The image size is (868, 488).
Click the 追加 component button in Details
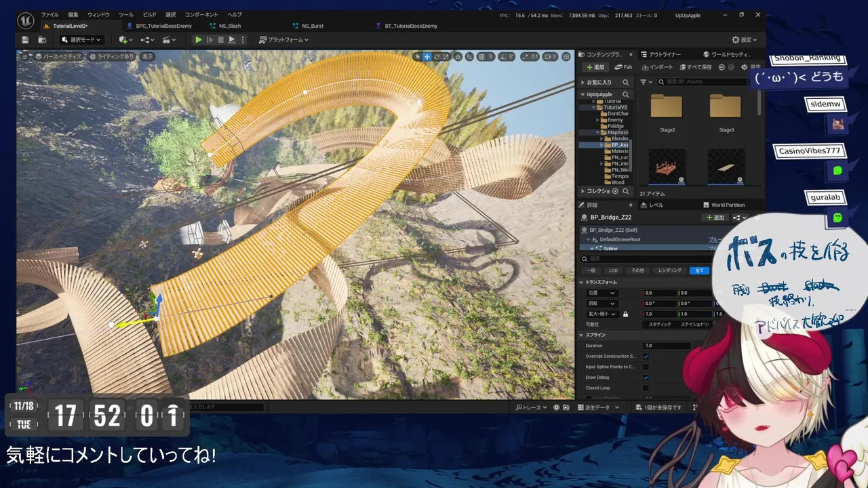715,218
